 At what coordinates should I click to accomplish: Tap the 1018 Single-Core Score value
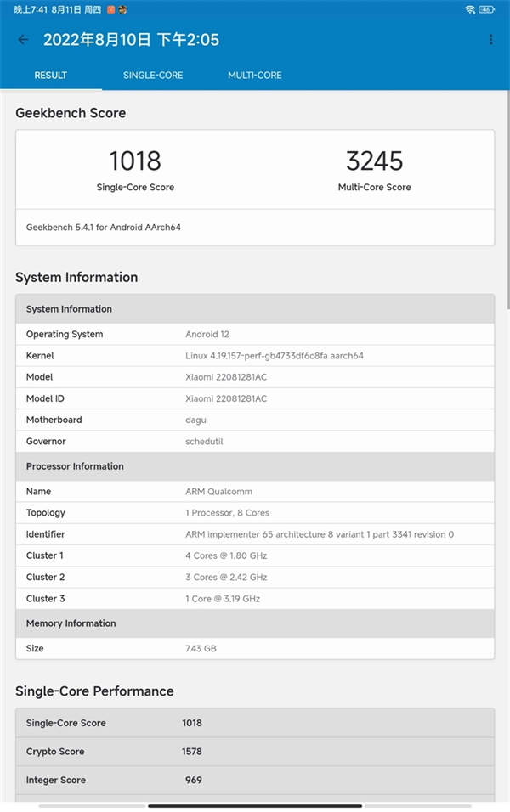[x=135, y=161]
